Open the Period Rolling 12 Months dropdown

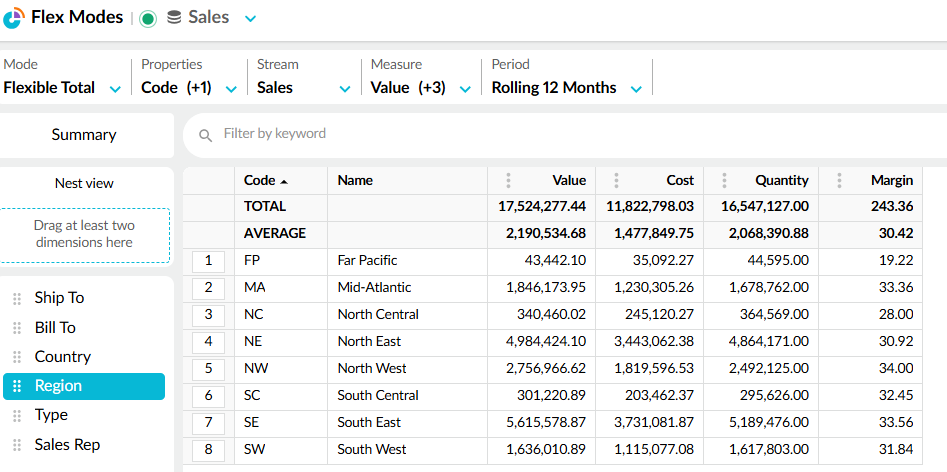636,89
